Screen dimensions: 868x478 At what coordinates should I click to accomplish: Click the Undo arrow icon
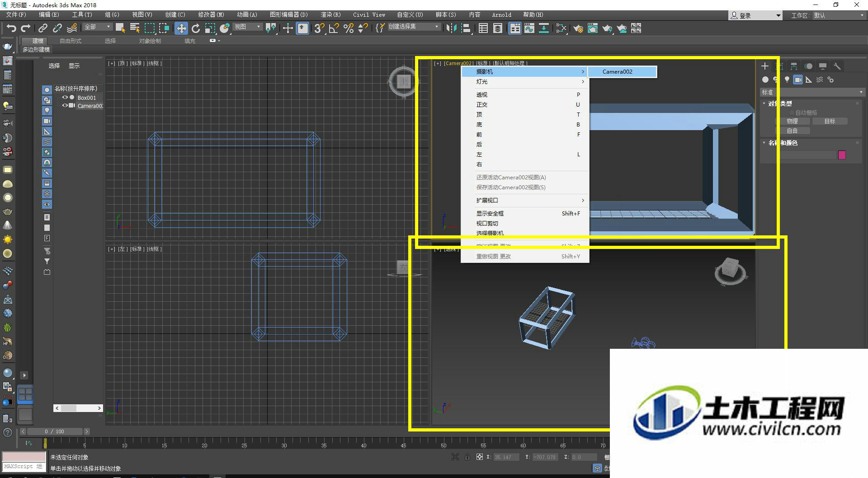[11, 28]
